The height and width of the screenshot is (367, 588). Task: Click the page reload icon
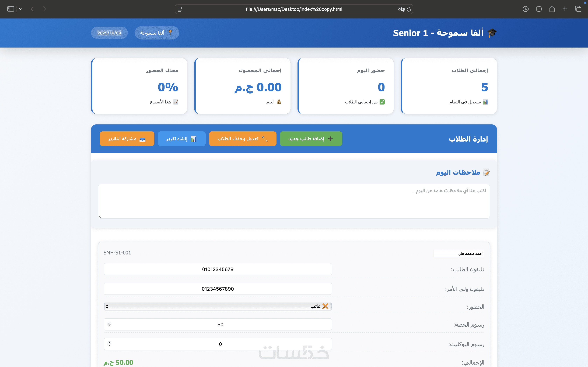click(409, 9)
